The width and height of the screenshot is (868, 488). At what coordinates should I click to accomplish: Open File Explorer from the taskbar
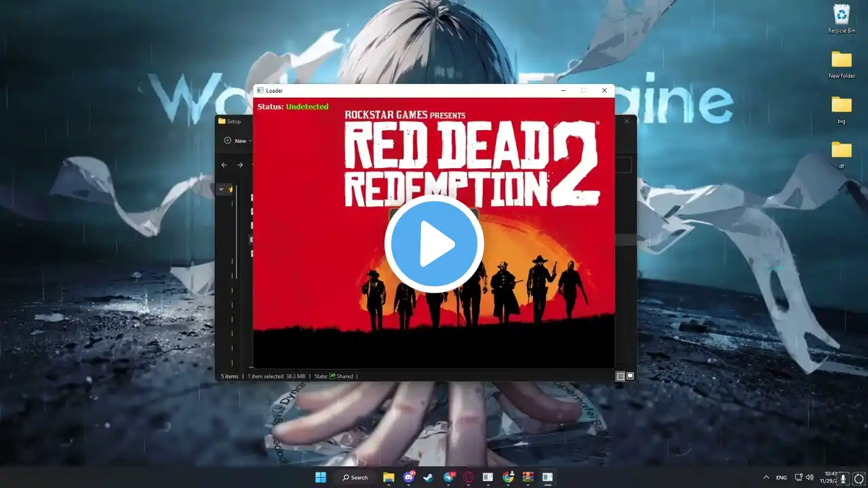point(389,477)
